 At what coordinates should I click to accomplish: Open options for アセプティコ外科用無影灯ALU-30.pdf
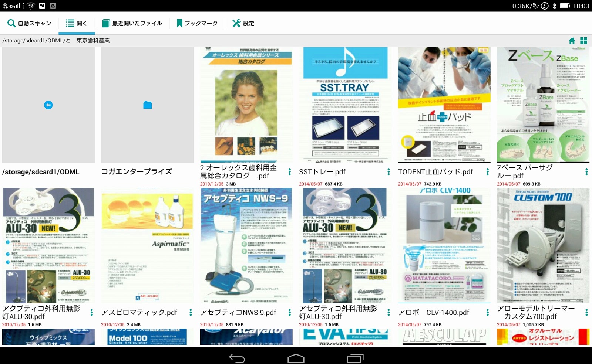[x=388, y=313]
